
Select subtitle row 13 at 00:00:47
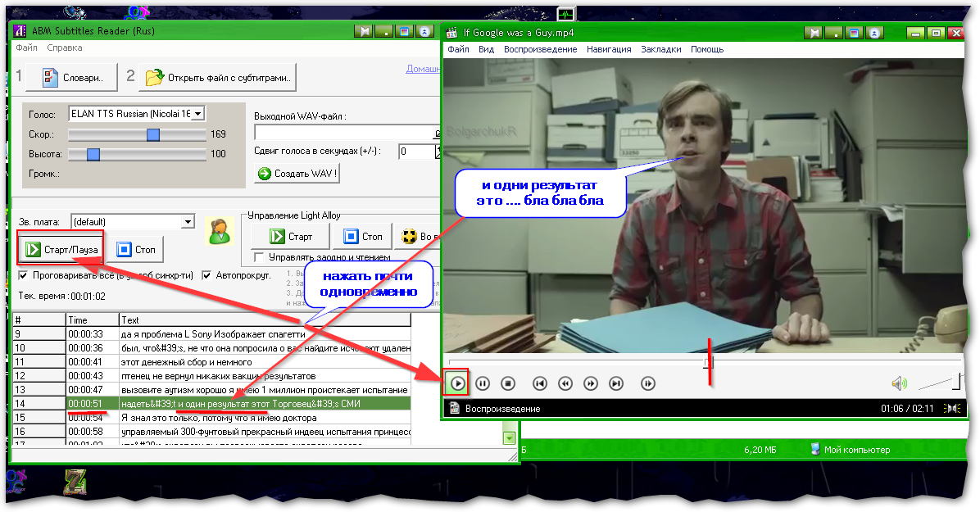pos(212,389)
